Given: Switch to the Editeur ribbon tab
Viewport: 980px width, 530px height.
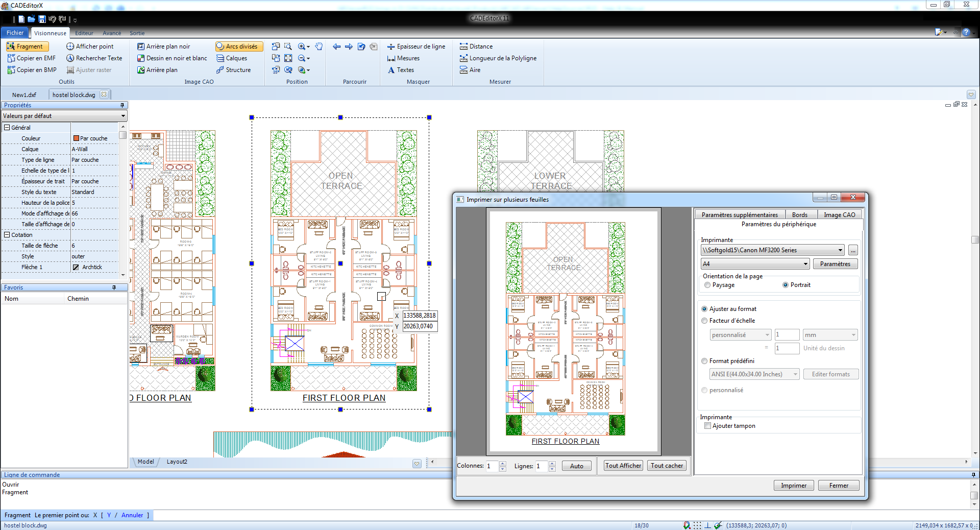Looking at the screenshot, I should [x=84, y=33].
